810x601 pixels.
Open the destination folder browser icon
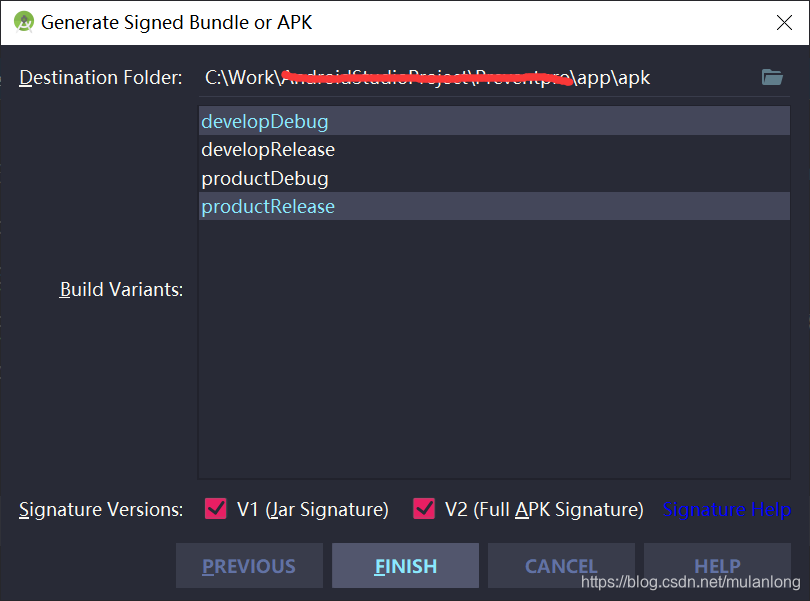point(771,76)
